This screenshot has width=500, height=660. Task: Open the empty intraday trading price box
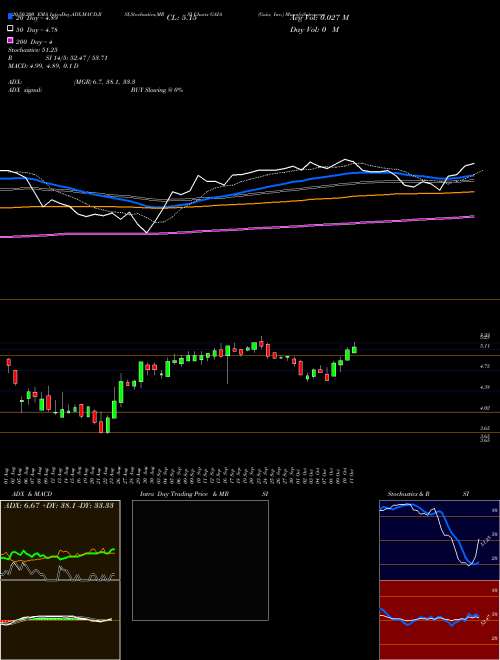coord(200,560)
